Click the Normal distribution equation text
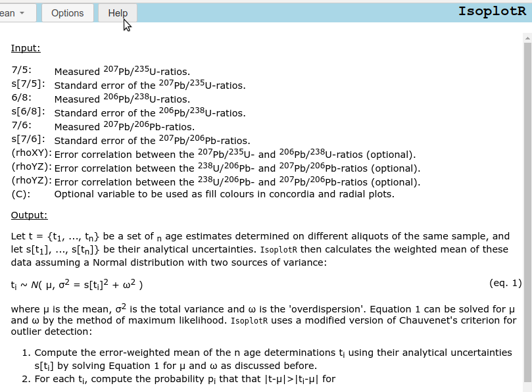The width and height of the screenshot is (532, 392). [x=77, y=285]
